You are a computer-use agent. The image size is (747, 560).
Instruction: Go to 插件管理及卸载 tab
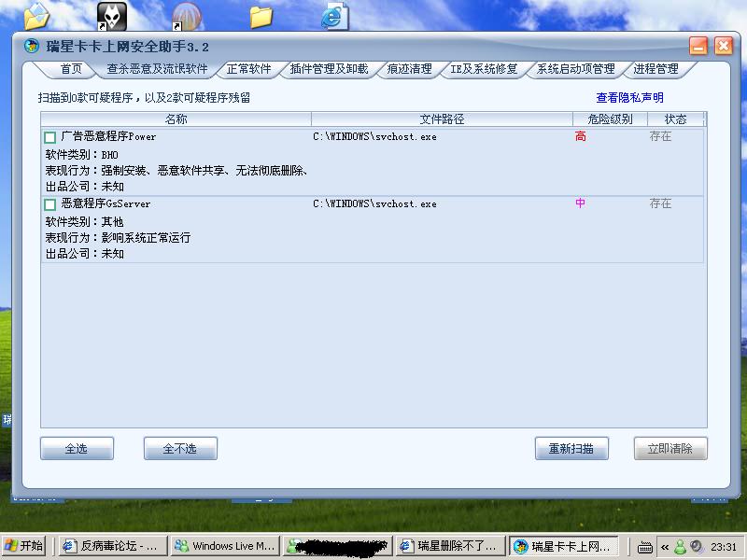(x=330, y=69)
